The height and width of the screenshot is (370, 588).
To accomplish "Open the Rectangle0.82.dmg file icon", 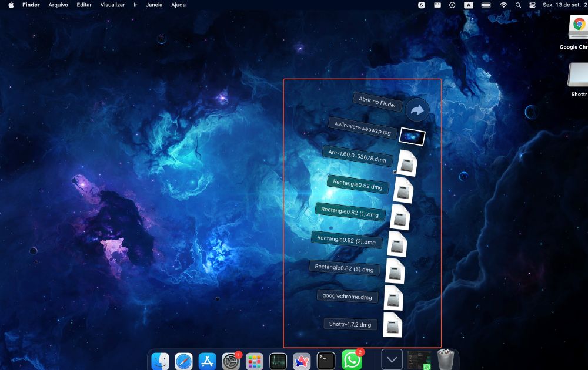I will coord(403,191).
